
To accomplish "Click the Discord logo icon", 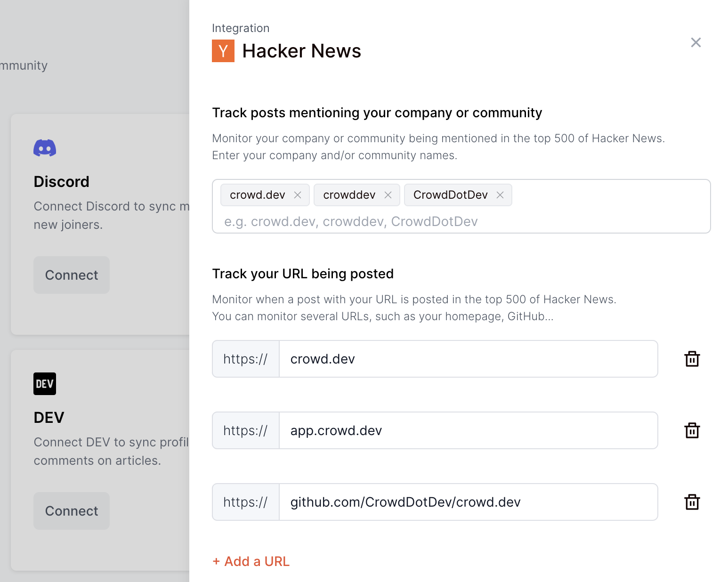I will 45,148.
